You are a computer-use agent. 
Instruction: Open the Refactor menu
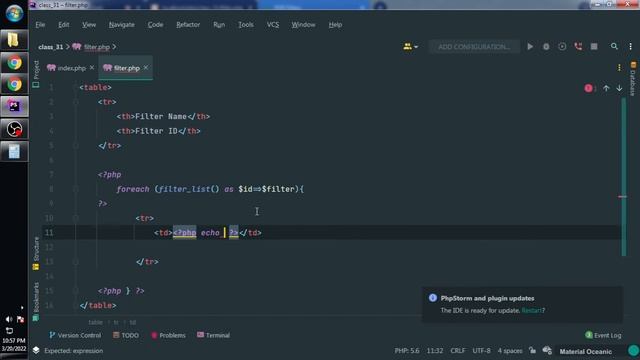(188, 24)
